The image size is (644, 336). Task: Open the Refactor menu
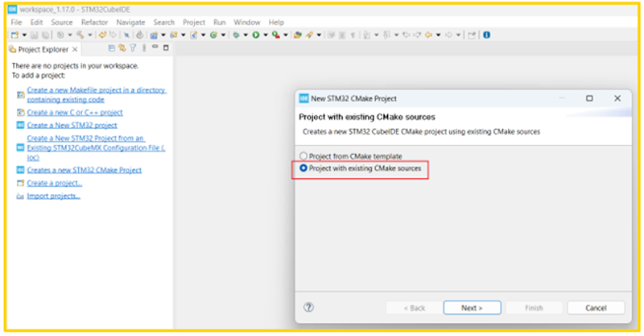[x=94, y=23]
